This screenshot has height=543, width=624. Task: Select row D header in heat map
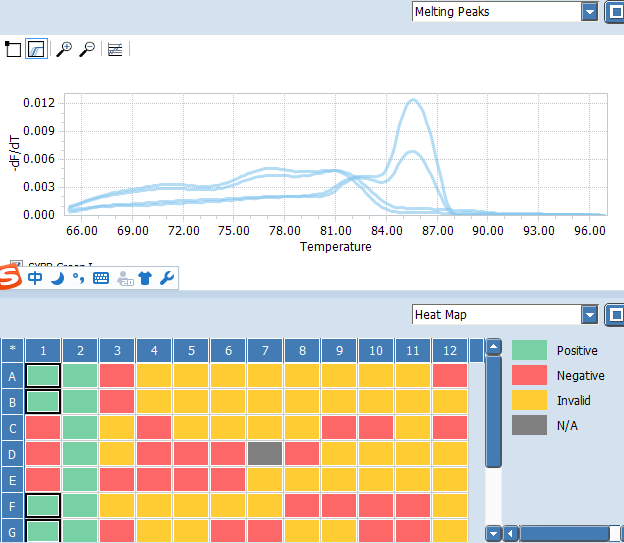(x=12, y=454)
